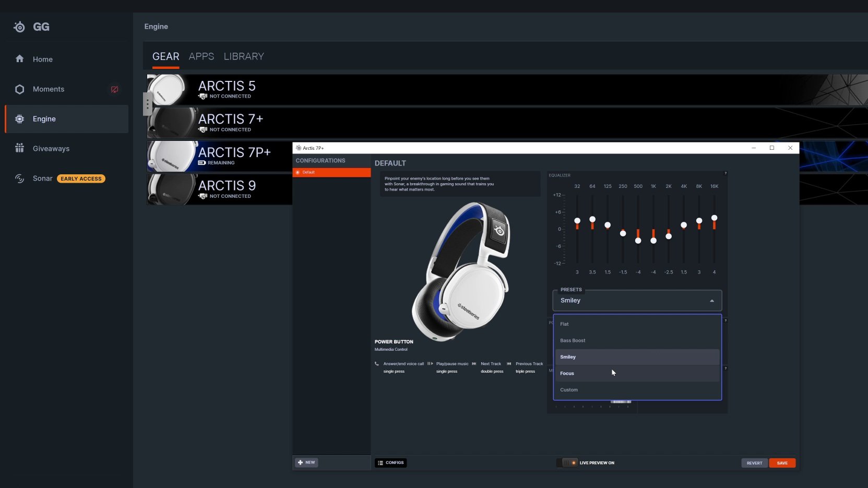The height and width of the screenshot is (488, 868).
Task: Click the NEW configuration button
Action: pos(306,462)
